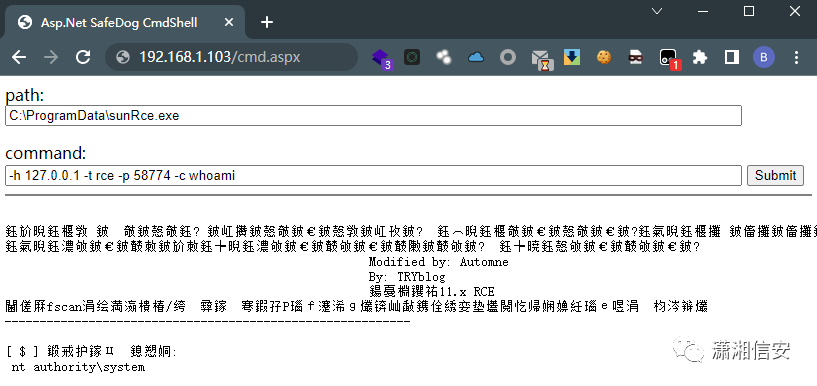Click the path input field
The width and height of the screenshot is (817, 386).
pyautogui.click(x=373, y=116)
